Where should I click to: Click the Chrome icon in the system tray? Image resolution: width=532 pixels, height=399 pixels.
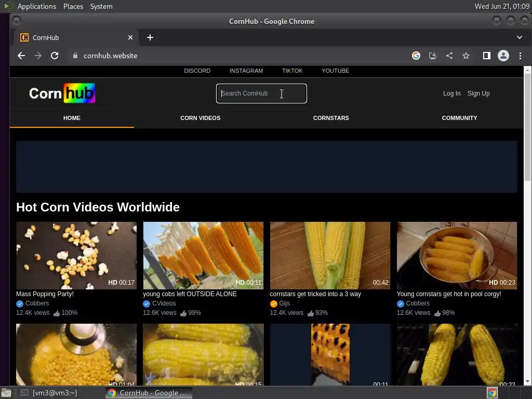point(492,393)
